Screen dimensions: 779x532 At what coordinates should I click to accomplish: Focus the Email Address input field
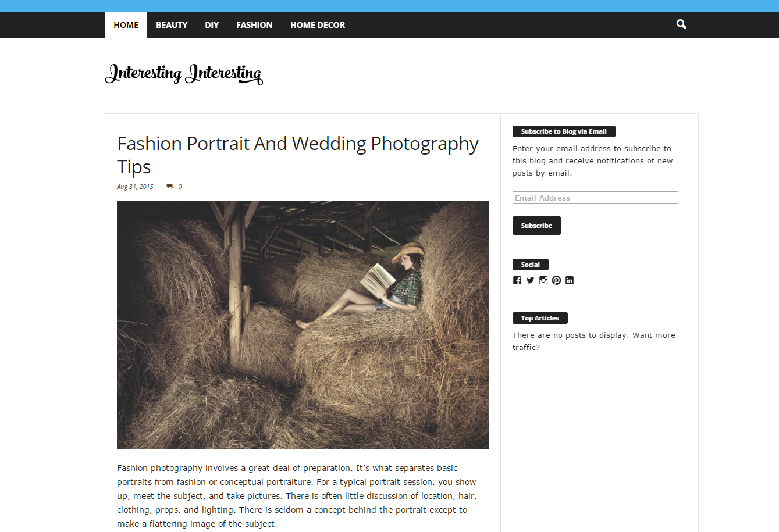coord(595,198)
